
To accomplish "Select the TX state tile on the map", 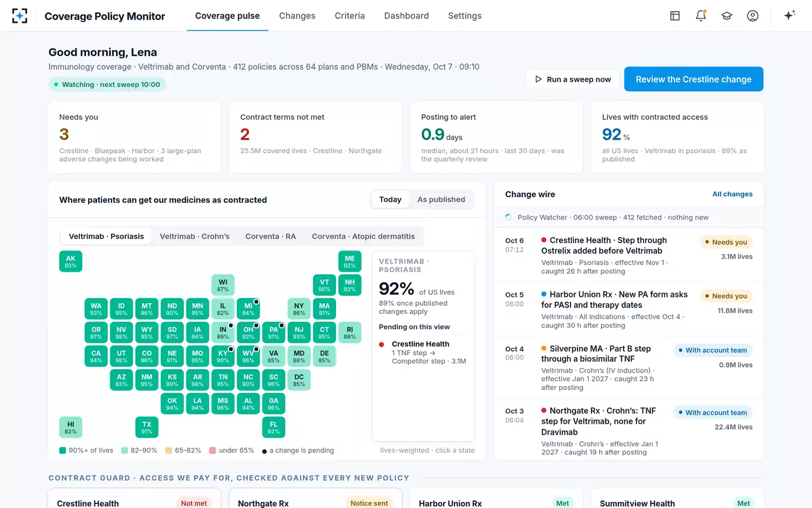I will [x=147, y=427].
